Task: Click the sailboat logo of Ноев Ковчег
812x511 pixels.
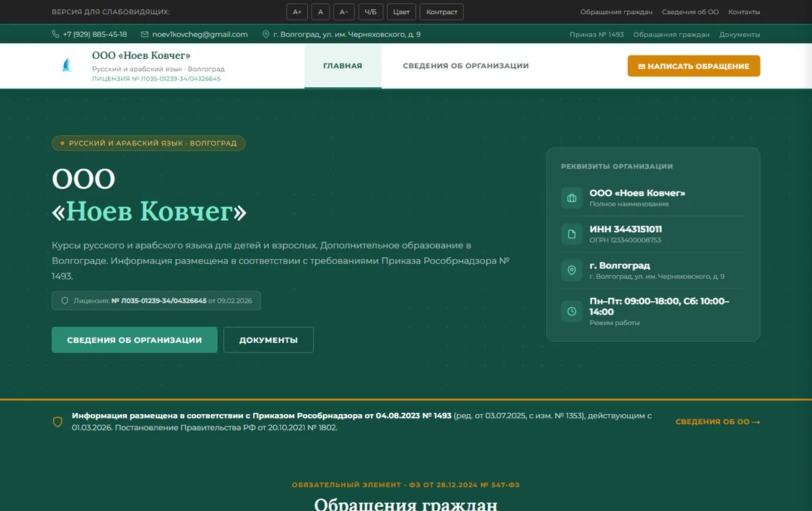Action: click(x=67, y=66)
